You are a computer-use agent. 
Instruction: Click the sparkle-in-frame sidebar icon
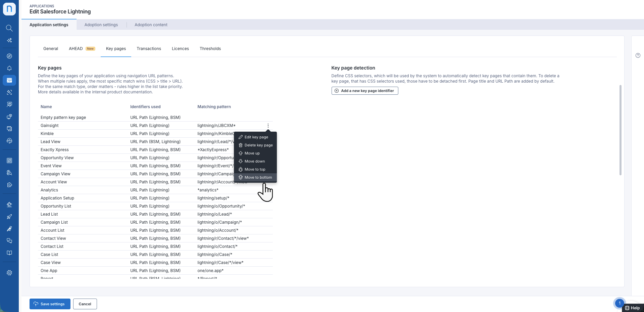pyautogui.click(x=9, y=92)
